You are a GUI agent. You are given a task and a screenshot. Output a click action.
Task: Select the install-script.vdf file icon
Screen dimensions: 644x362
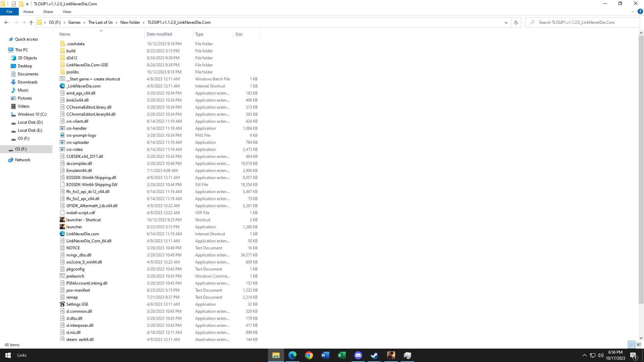[x=62, y=213]
